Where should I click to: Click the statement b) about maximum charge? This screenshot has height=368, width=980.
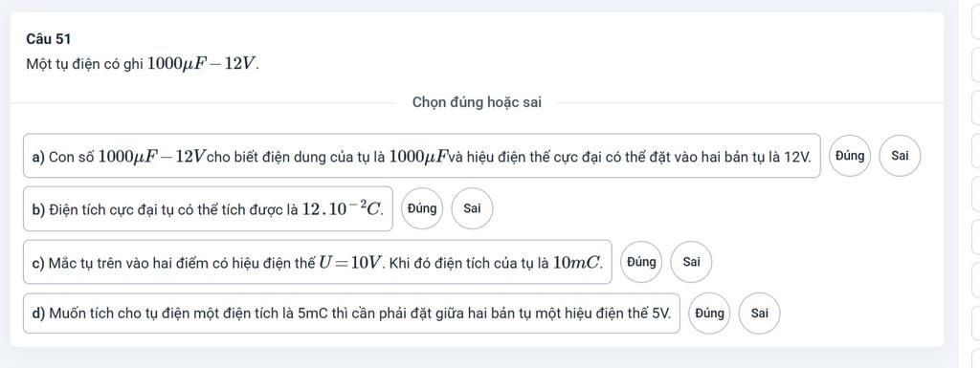pos(208,209)
